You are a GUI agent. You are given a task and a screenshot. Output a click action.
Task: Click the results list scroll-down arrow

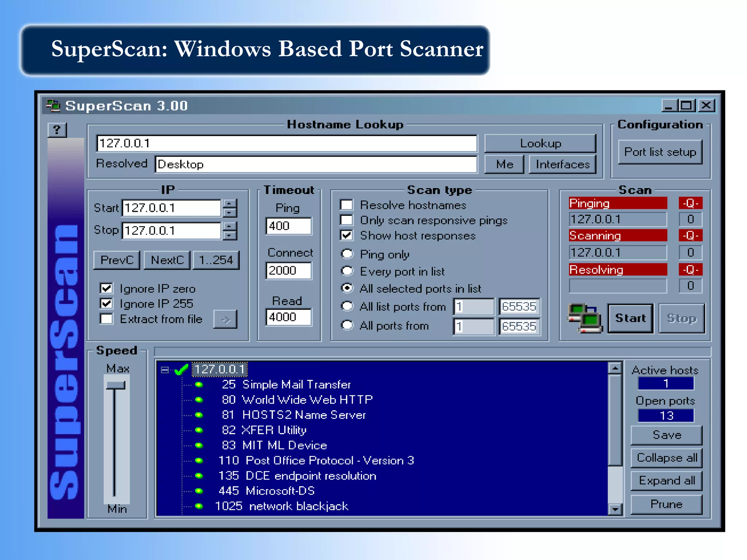615,509
